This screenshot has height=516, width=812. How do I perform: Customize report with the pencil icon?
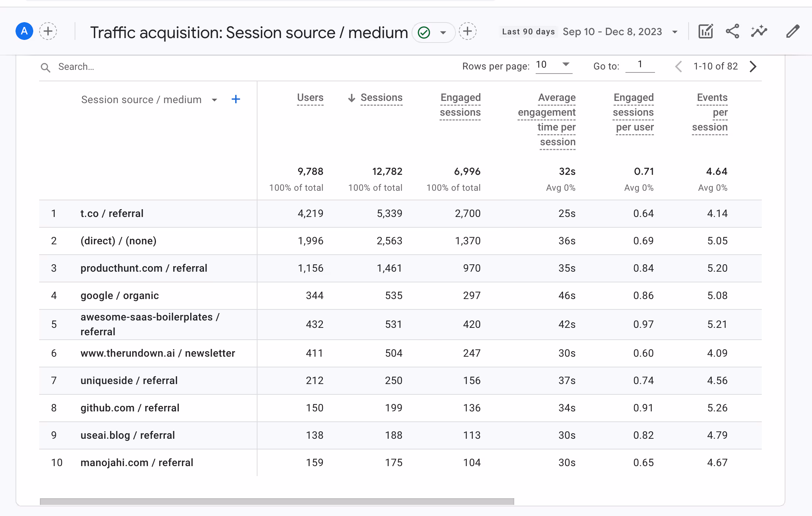pyautogui.click(x=792, y=31)
